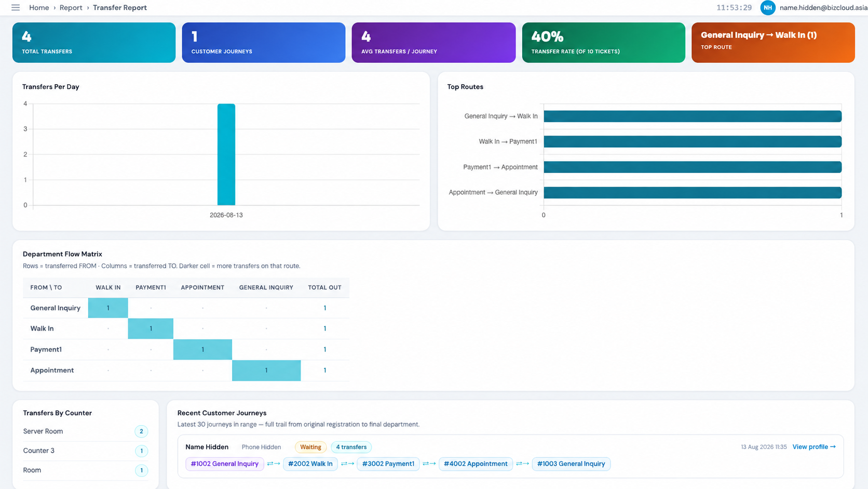Click the #3002 Payment1 ticket chip
Viewport: 868px width, 489px height.
tap(388, 464)
